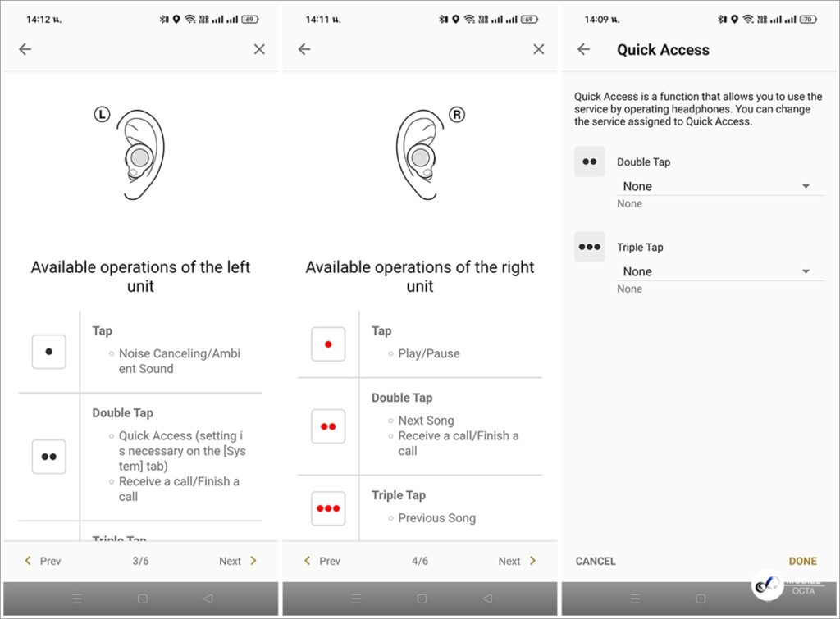Click the 'Previous Song' operation text
Screen dimensions: 840x619
(436, 518)
